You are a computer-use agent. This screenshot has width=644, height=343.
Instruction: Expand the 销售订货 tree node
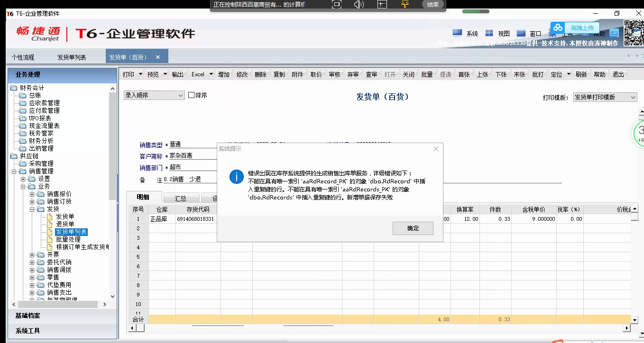32,202
